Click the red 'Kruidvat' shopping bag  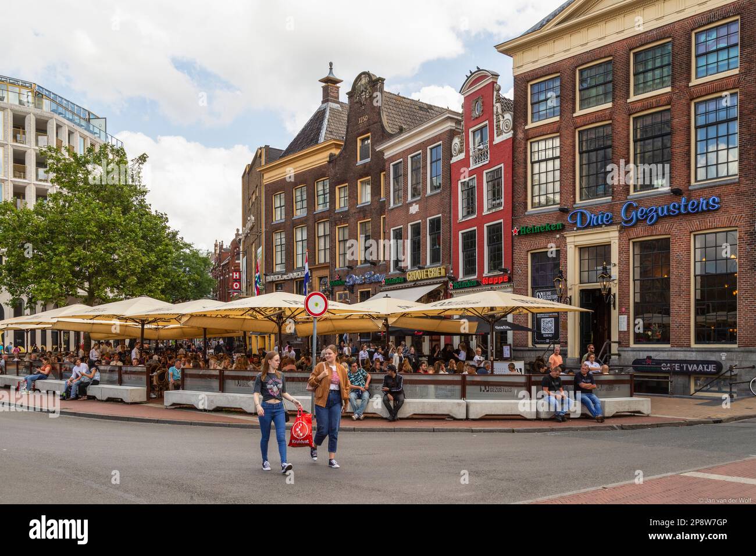[x=301, y=428]
